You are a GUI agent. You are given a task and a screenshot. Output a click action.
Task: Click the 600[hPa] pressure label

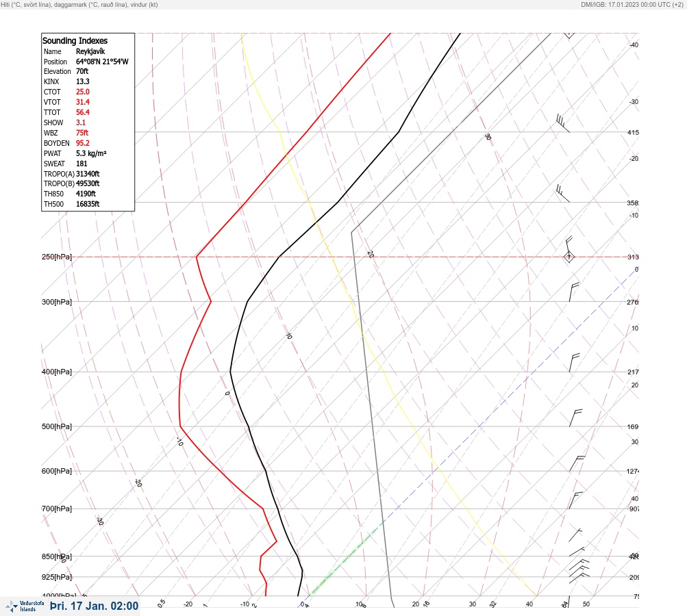click(57, 471)
